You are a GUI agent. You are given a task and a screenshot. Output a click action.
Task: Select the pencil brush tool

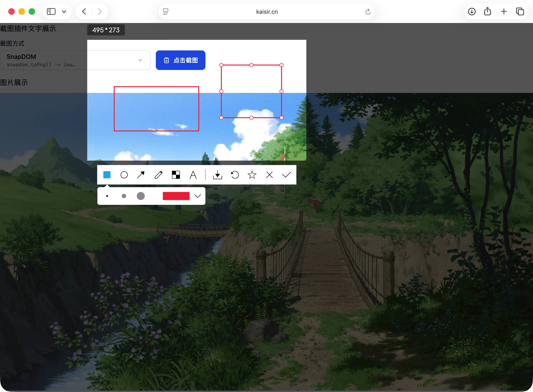pos(158,175)
